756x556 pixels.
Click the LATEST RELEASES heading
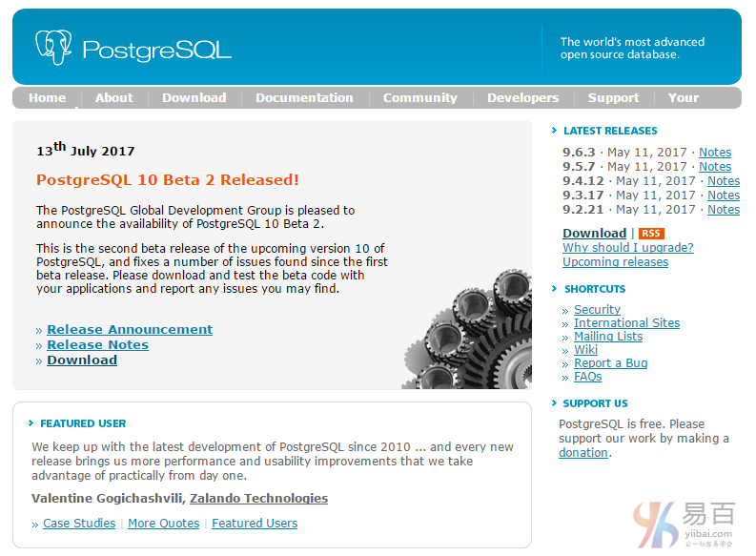pos(610,131)
